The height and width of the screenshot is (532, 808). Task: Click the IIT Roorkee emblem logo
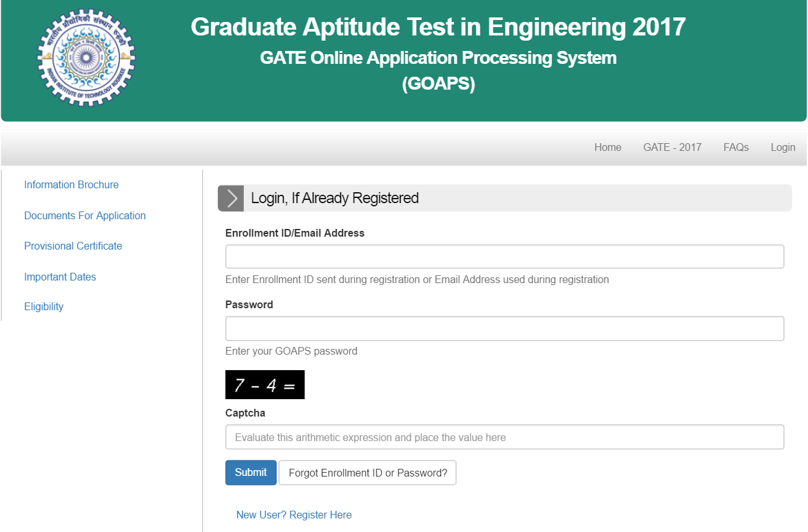point(86,59)
